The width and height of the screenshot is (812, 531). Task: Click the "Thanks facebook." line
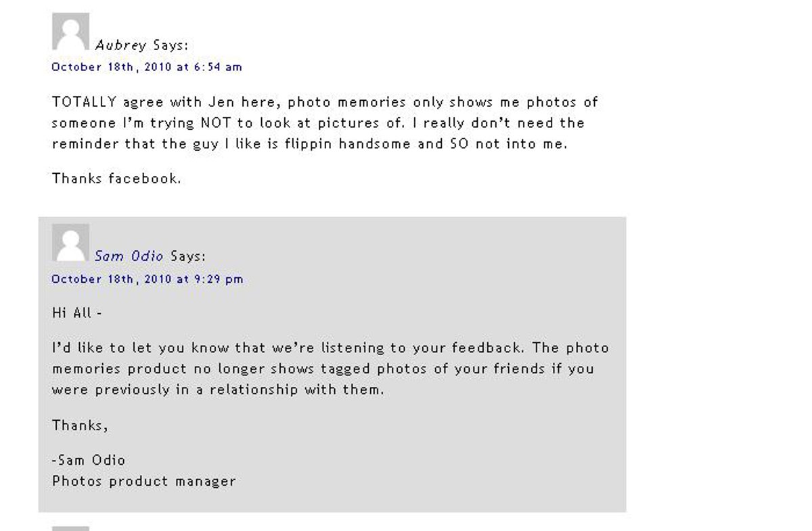point(116,179)
